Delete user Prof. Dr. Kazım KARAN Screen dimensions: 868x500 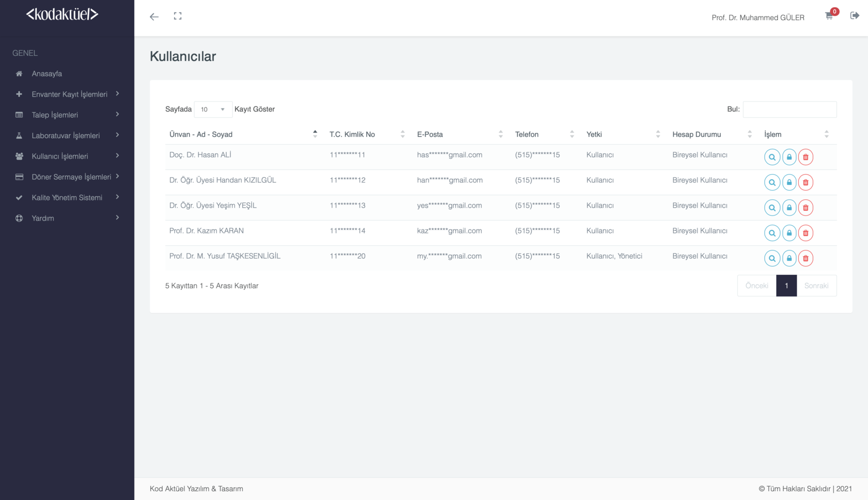805,233
